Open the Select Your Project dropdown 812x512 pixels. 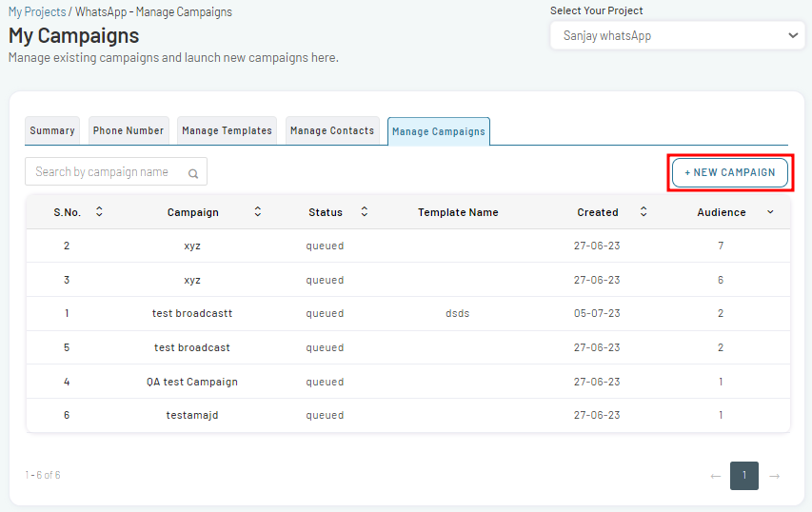coord(678,36)
